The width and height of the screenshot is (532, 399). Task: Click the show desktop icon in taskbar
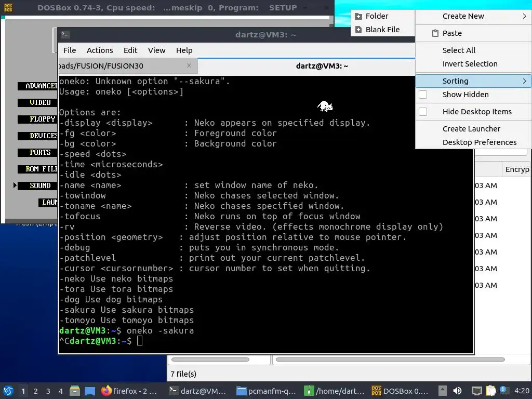(x=90, y=391)
